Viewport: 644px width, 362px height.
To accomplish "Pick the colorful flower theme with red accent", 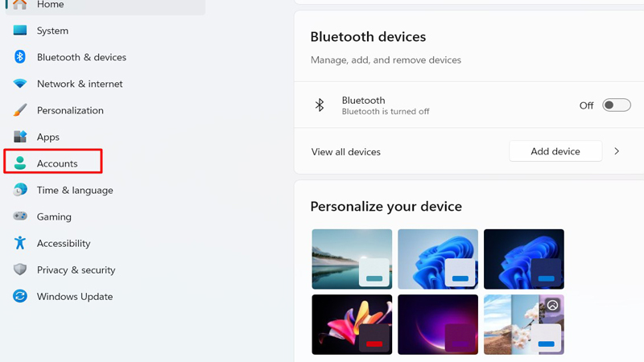I will 352,324.
